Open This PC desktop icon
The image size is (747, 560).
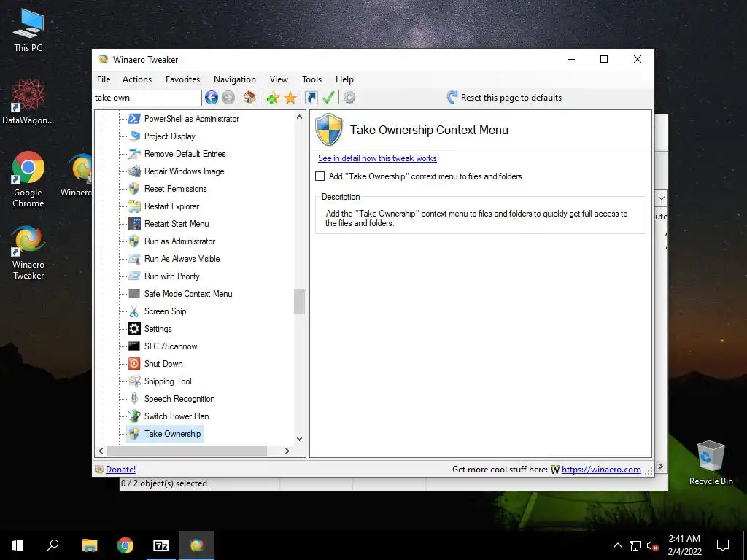[28, 31]
